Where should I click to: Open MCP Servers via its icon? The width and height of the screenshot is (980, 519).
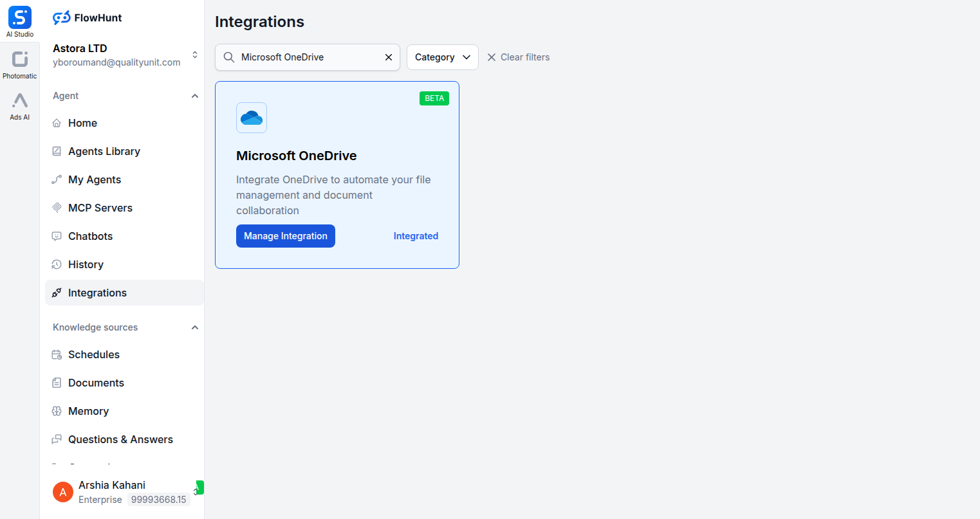click(x=57, y=208)
